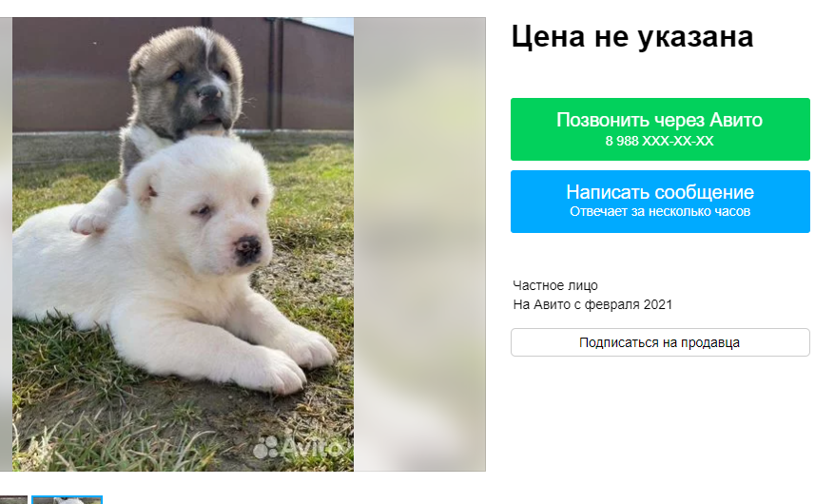Click the Avito paw watermark icon
This screenshot has width=815, height=504.
point(265,448)
